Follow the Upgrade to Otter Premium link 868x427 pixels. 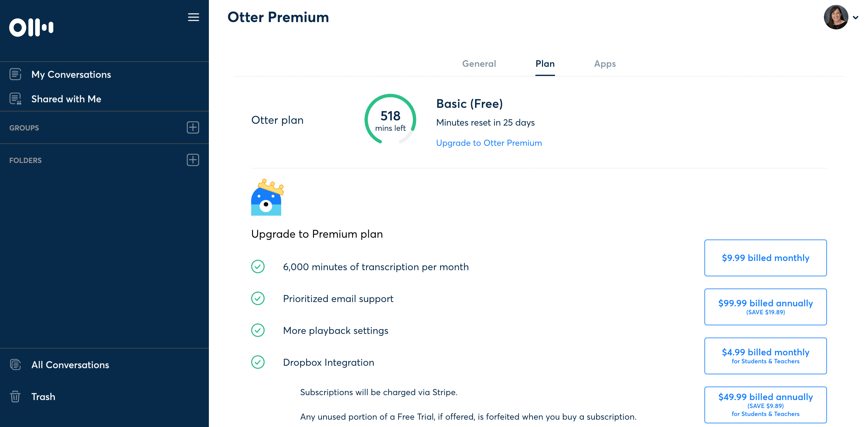(x=489, y=143)
